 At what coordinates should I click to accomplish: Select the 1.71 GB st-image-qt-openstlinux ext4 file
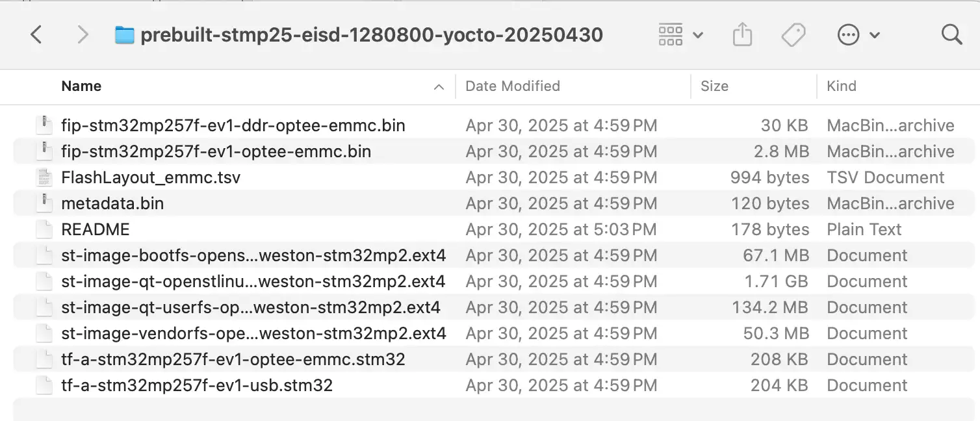coord(496,281)
